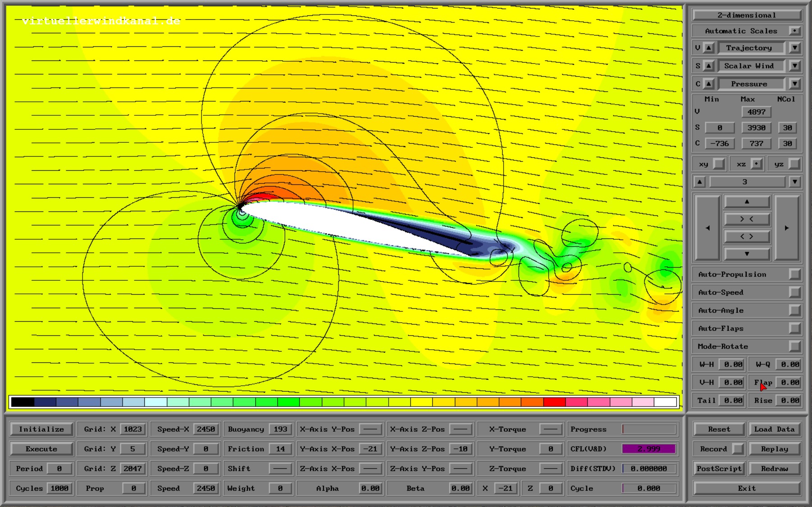Click the Grid X value 1023
This screenshot has width=812, height=507.
click(x=133, y=429)
